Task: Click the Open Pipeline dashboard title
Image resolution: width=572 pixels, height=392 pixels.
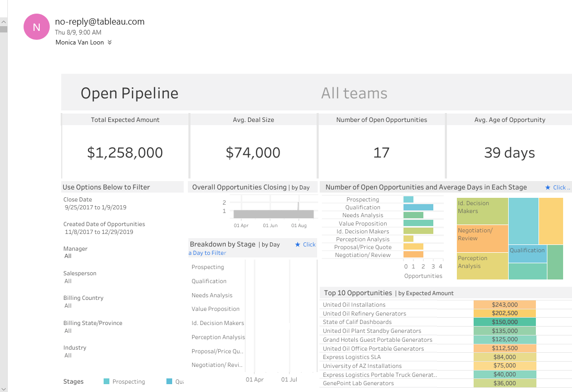Action: click(x=129, y=93)
